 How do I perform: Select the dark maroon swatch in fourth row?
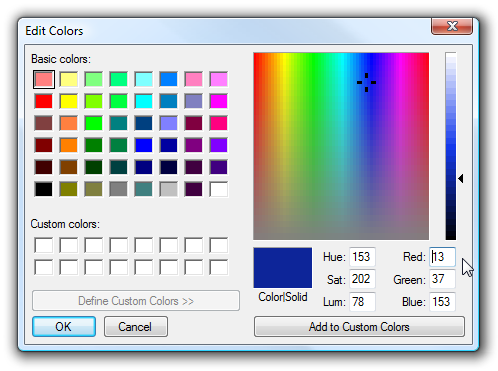44,145
